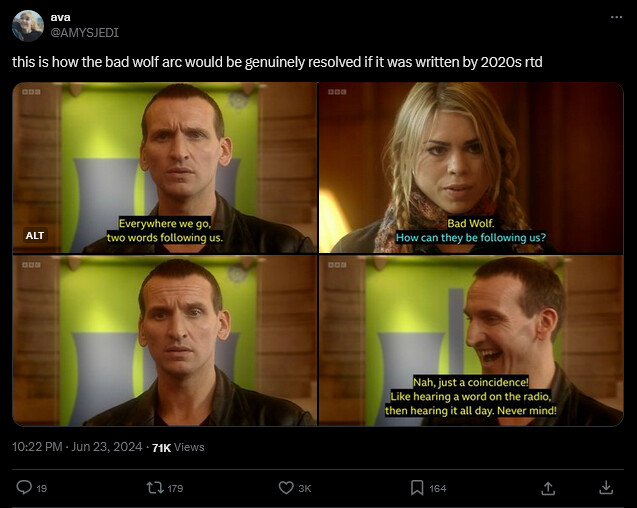Open ava's profile avatar picture
Viewport: 637px width, 508px height.
[28, 26]
